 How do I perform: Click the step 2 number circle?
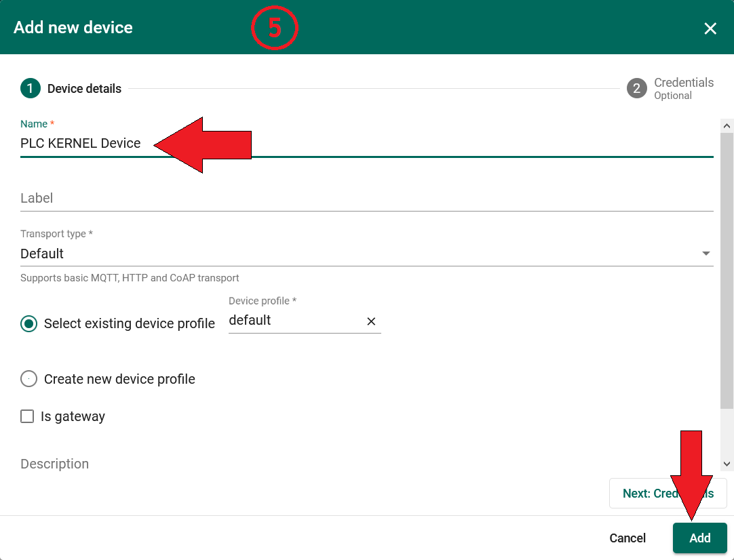(x=636, y=89)
